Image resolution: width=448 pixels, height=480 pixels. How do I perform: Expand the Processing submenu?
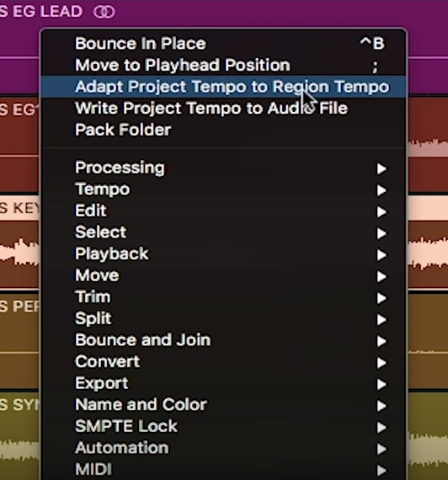pyautogui.click(x=223, y=168)
